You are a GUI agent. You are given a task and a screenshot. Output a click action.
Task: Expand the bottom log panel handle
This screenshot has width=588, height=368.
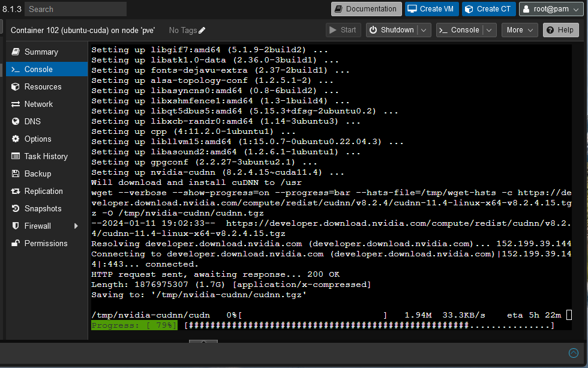(203, 342)
